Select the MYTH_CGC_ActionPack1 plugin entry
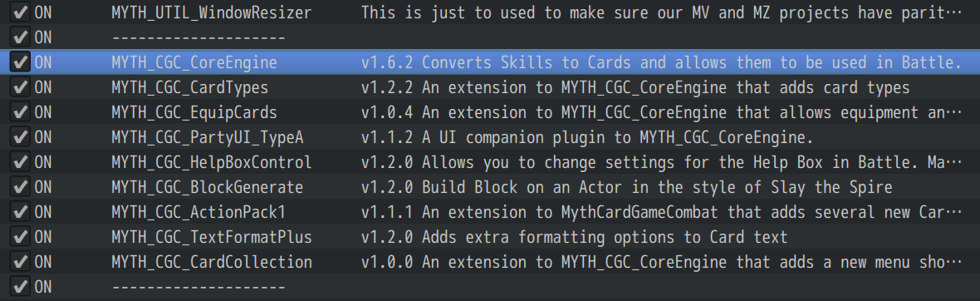The image size is (980, 301). coord(198,213)
